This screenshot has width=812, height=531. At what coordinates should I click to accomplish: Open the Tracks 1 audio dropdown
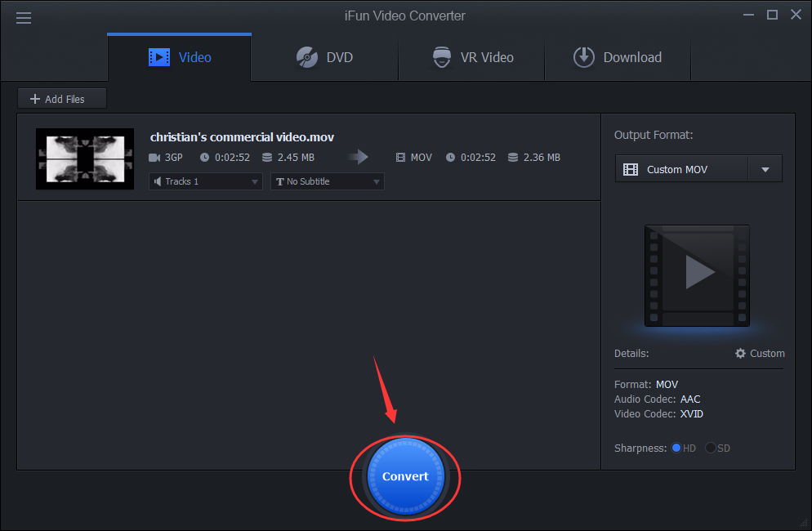pyautogui.click(x=206, y=181)
